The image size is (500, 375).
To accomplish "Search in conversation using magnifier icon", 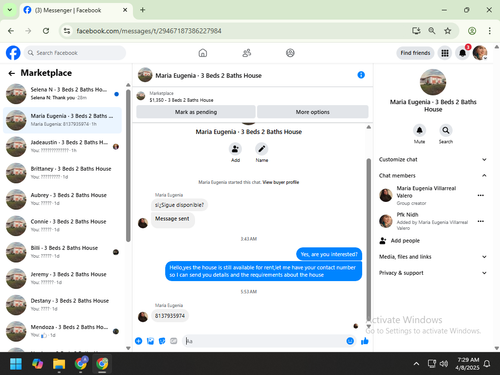I will (446, 130).
